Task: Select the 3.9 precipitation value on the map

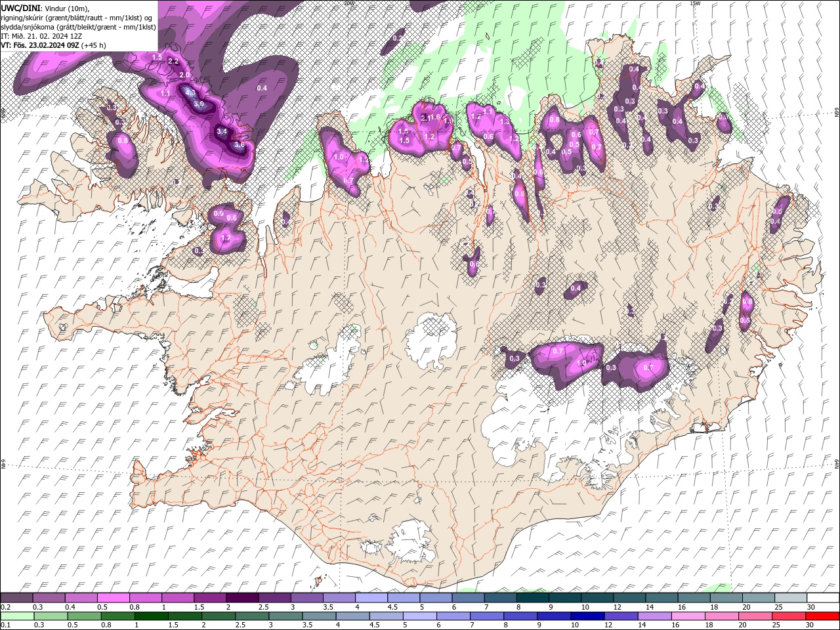Action: point(200,104)
